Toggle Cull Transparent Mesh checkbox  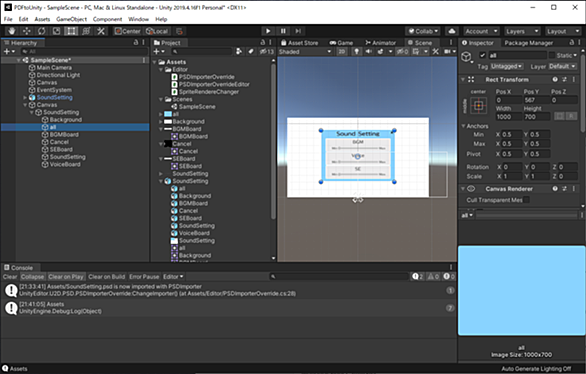(526, 200)
